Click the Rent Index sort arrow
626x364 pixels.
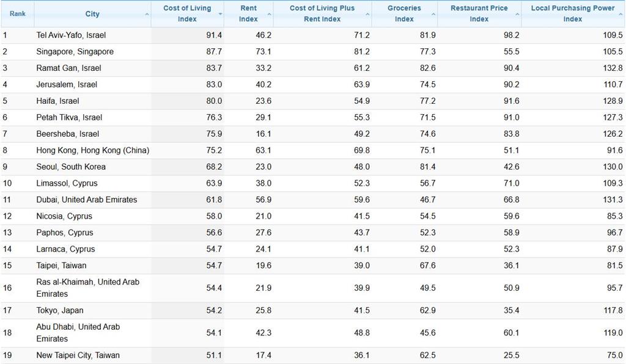[268, 14]
